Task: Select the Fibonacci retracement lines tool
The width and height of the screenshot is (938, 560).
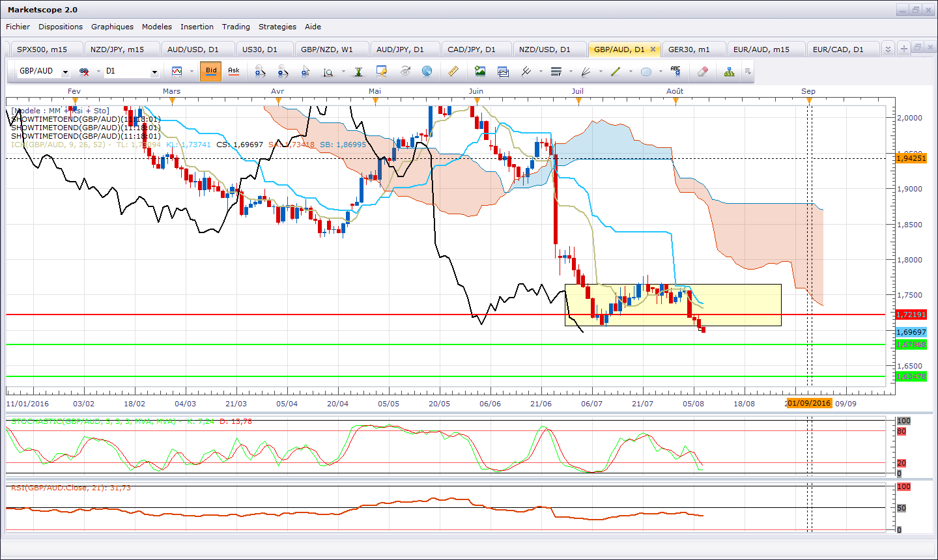Action: (556, 72)
